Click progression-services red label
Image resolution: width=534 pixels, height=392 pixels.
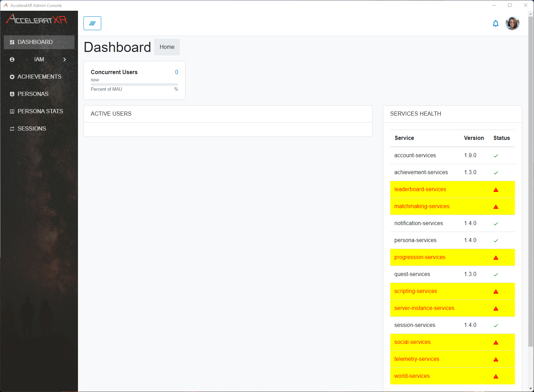[x=420, y=257]
